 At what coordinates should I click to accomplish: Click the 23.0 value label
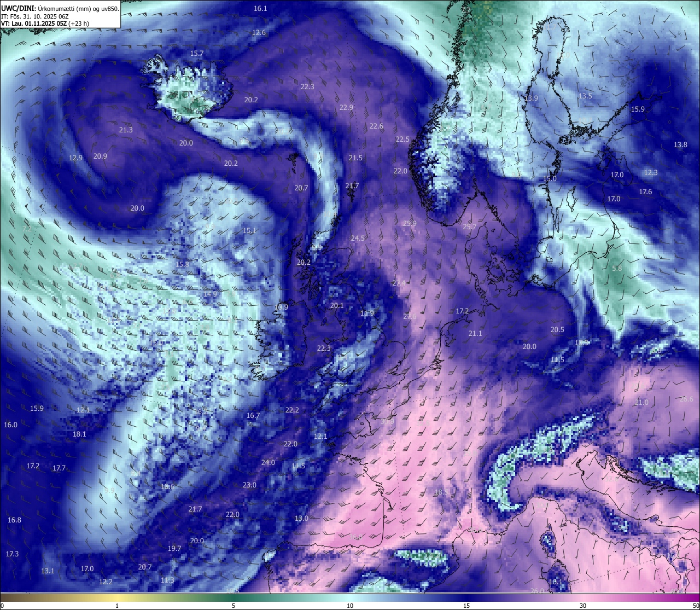249,485
